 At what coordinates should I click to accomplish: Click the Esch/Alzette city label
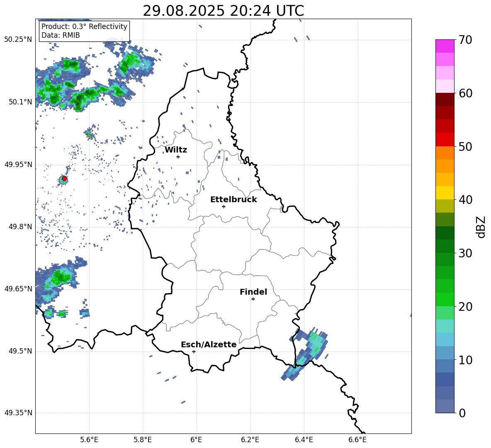coord(209,344)
